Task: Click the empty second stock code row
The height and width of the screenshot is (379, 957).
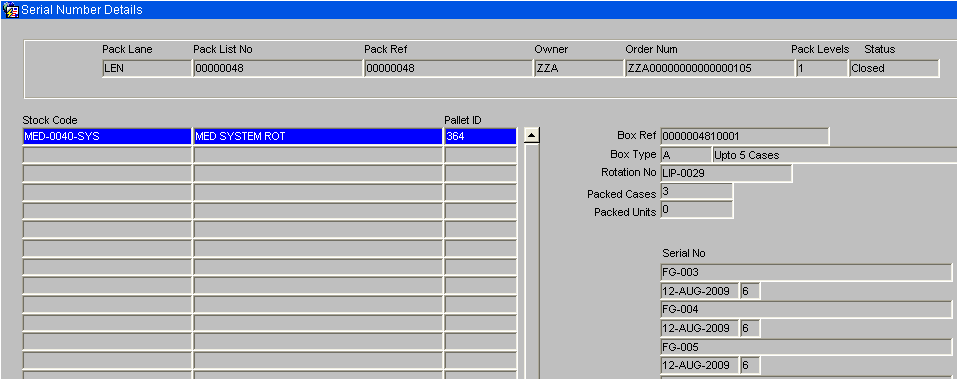Action: (107, 156)
